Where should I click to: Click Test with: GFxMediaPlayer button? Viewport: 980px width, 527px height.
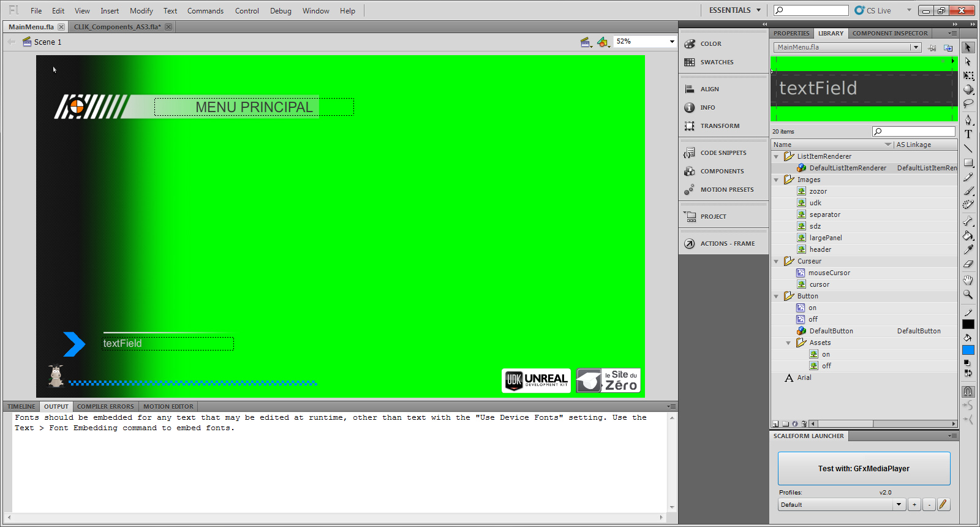864,469
